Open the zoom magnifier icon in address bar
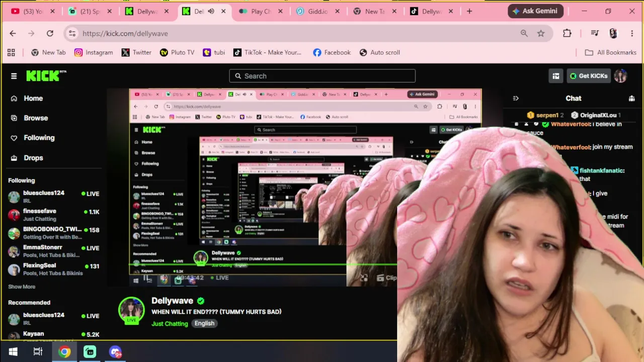Viewport: 644px width, 362px height. (524, 33)
